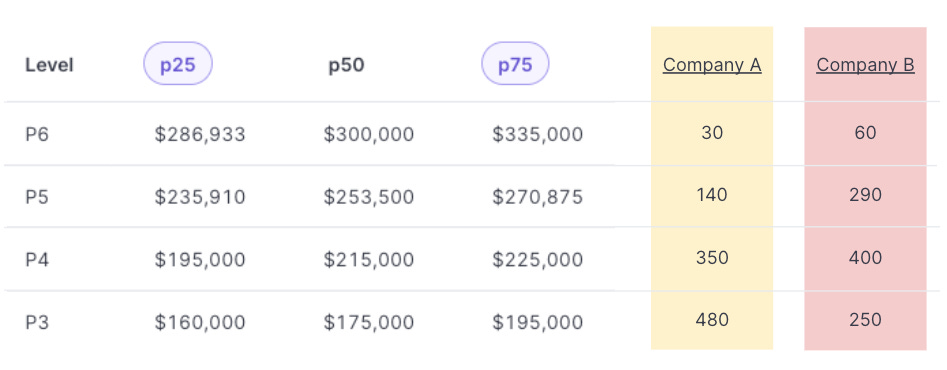Select the P4 level row
The width and height of the screenshot is (947, 370).
pos(471,259)
